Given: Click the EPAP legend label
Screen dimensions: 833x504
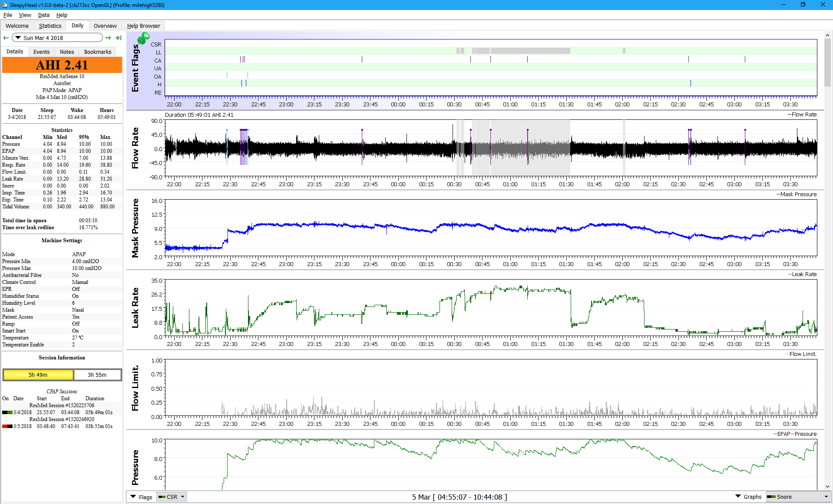Looking at the screenshot, I should [x=782, y=434].
